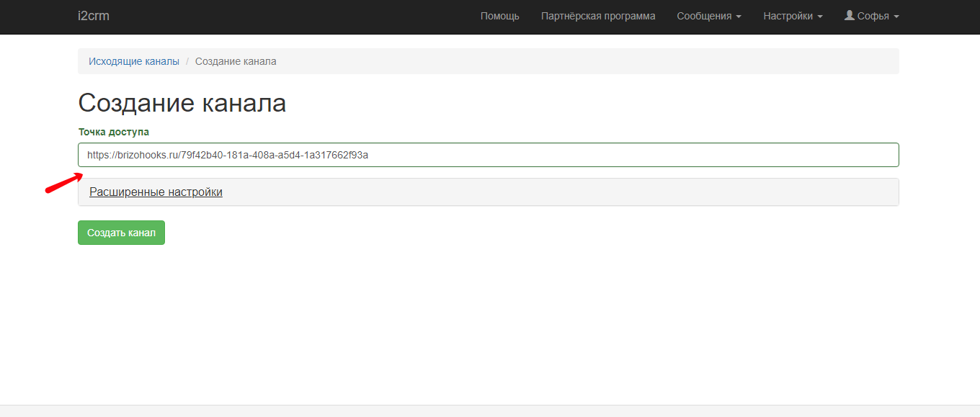Go to Партнёрская программа page
980x417 pixels.
click(598, 16)
